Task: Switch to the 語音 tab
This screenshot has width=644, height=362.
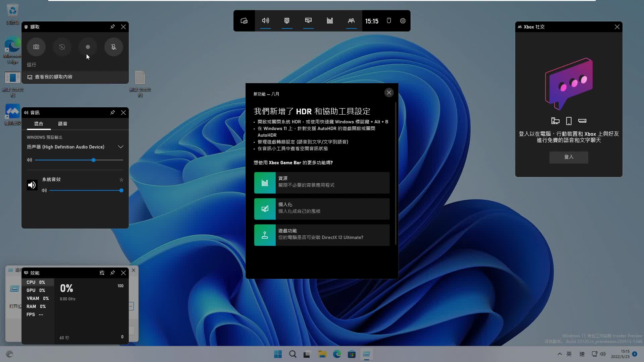Action: 63,124
